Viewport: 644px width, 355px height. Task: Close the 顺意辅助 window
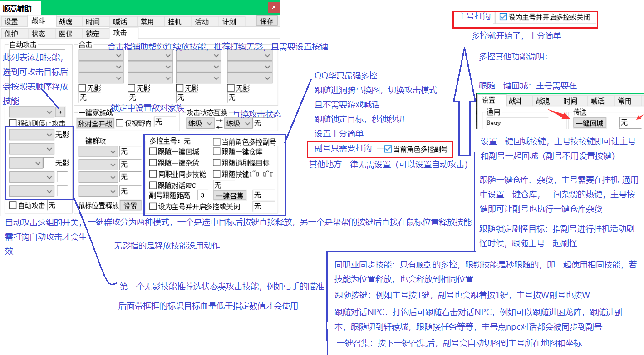(273, 7)
